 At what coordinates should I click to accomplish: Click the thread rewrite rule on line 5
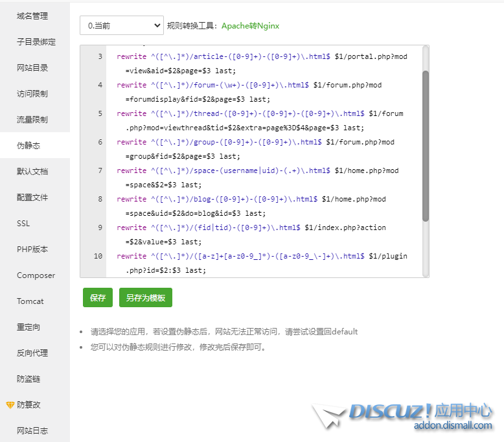pyautogui.click(x=260, y=121)
